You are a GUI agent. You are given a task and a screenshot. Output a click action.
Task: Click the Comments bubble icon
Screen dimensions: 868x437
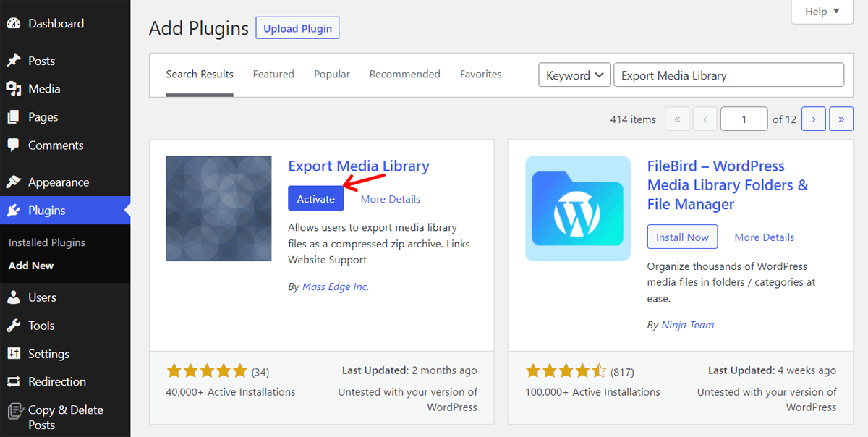(x=14, y=145)
